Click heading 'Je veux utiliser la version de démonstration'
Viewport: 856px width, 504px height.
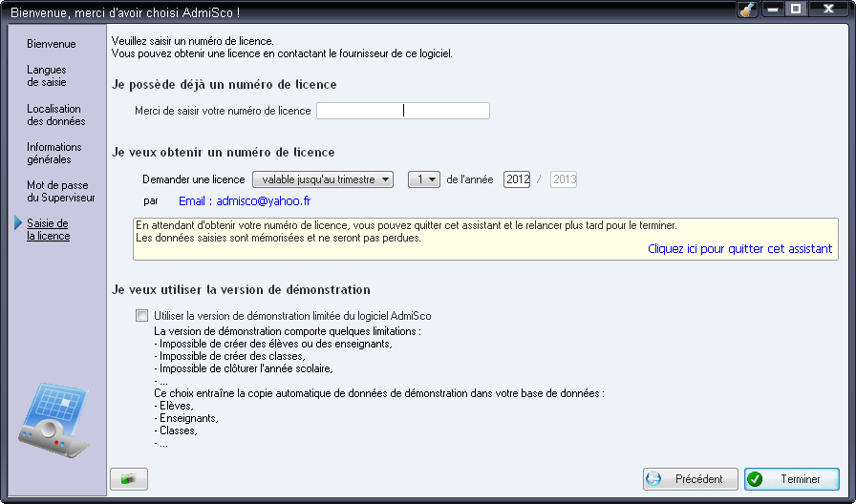[x=241, y=289]
